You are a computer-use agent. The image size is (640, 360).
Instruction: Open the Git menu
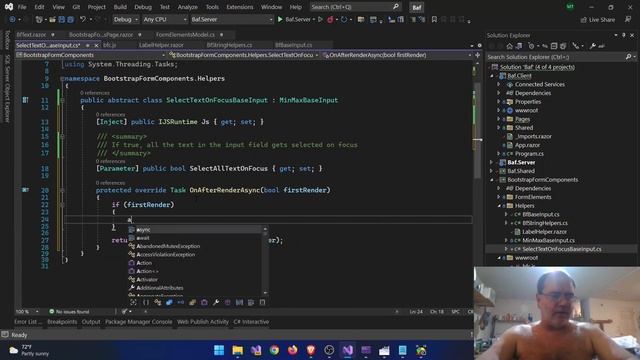(76, 7)
